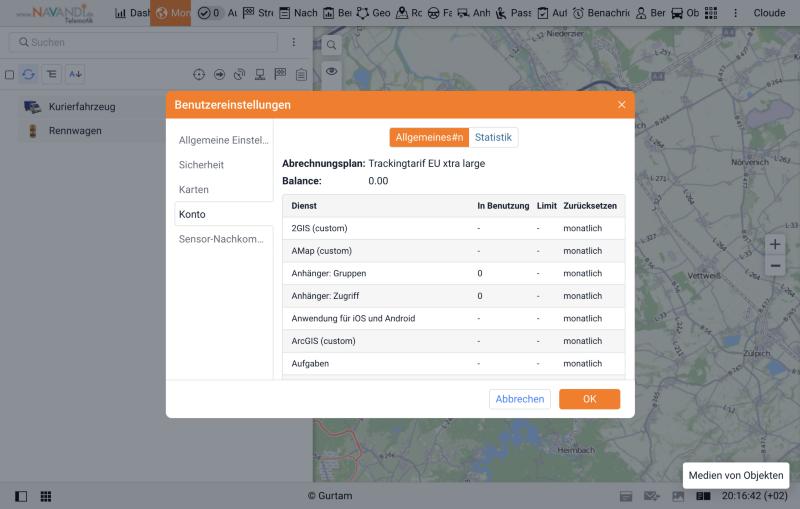Open the apps grid in top bar
The image size is (800, 509).
[711, 13]
